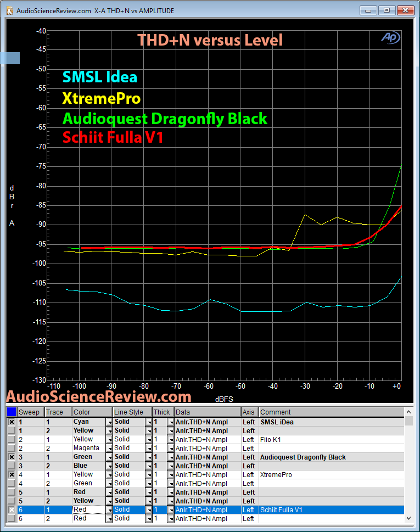Click the Axis column header

(x=250, y=412)
